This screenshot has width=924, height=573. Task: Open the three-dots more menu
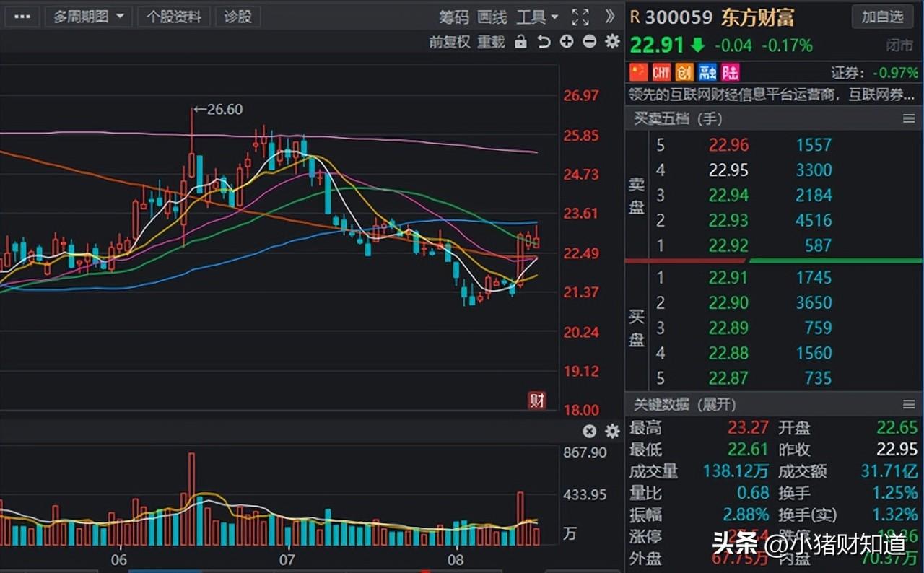pyautogui.click(x=22, y=16)
